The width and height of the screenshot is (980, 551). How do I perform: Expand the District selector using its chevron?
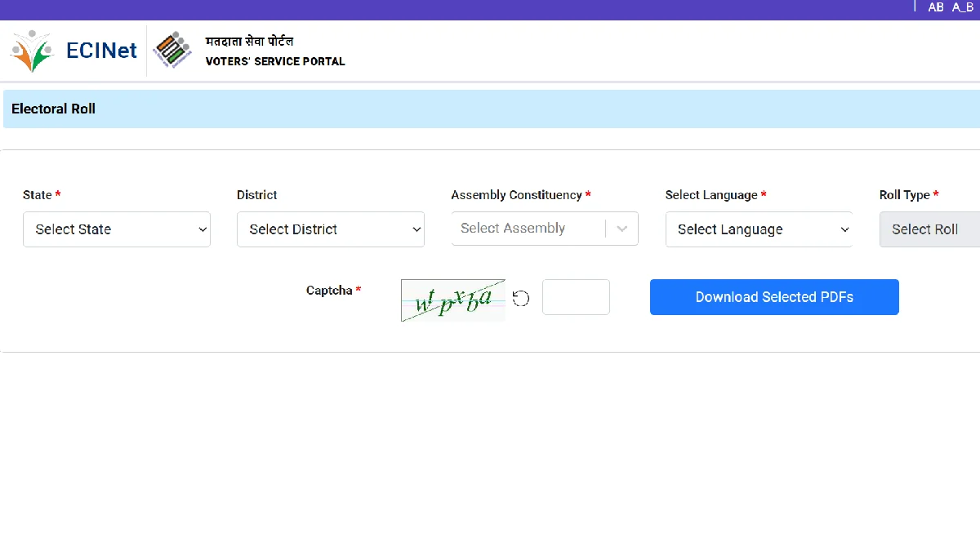tap(416, 229)
